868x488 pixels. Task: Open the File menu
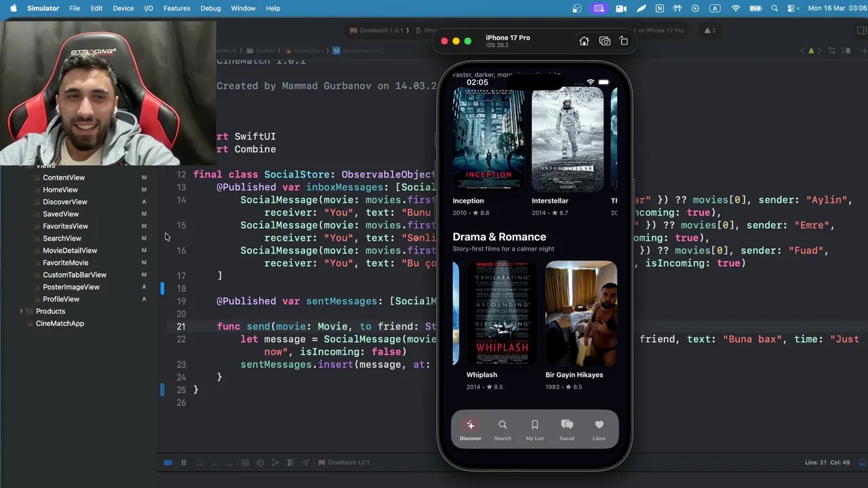pos(75,8)
